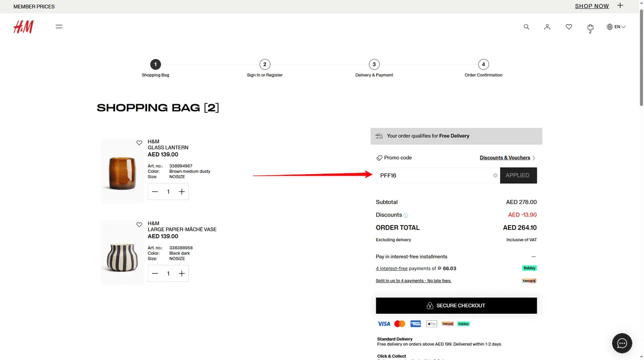Click MEMBER PRICES banner text
The height and width of the screenshot is (360, 644).
coord(34,7)
